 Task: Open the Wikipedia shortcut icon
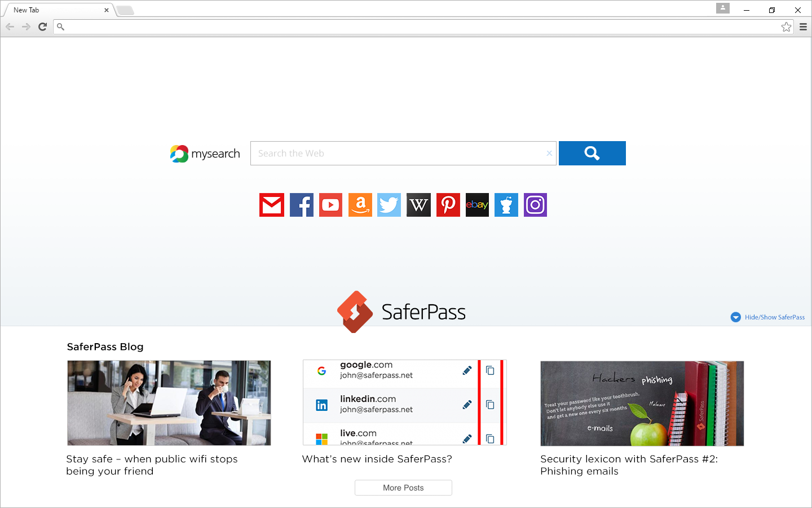pyautogui.click(x=419, y=205)
